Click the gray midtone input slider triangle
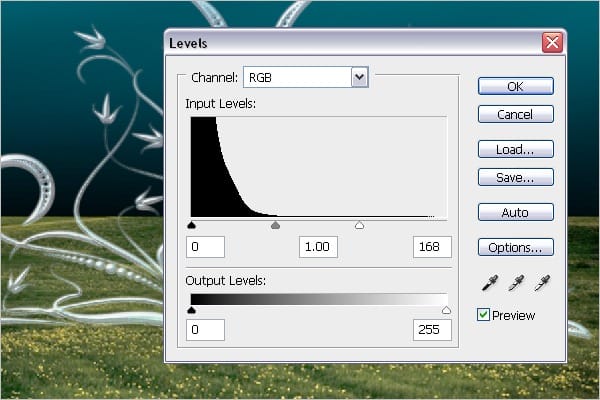This screenshot has height=400, width=600. 276,226
